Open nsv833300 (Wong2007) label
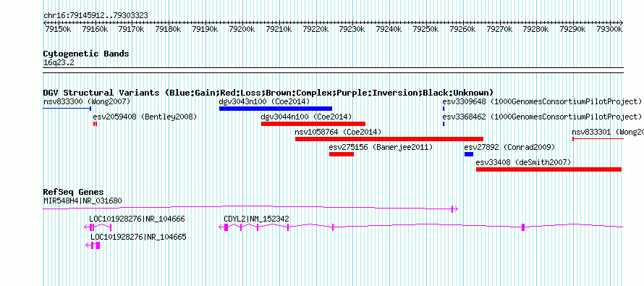Screen dimensions: 644x286 coord(87,101)
